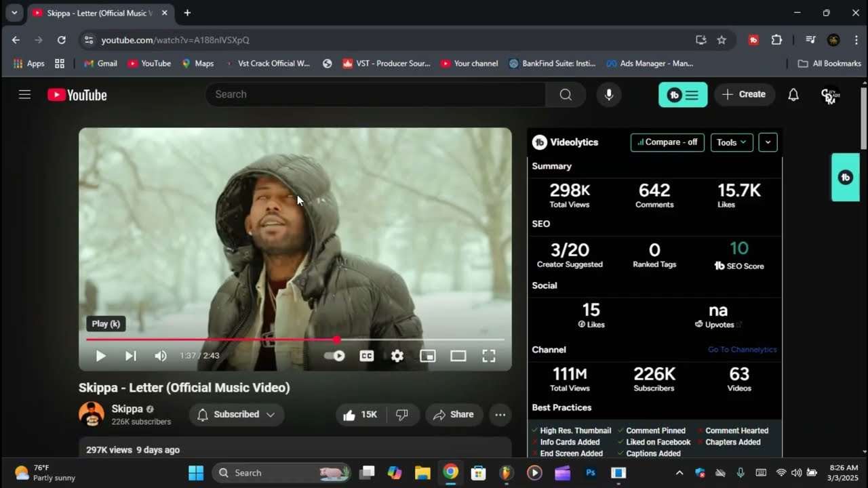Select the 298K Total Views stat
This screenshot has height=488, width=868.
[x=570, y=195]
